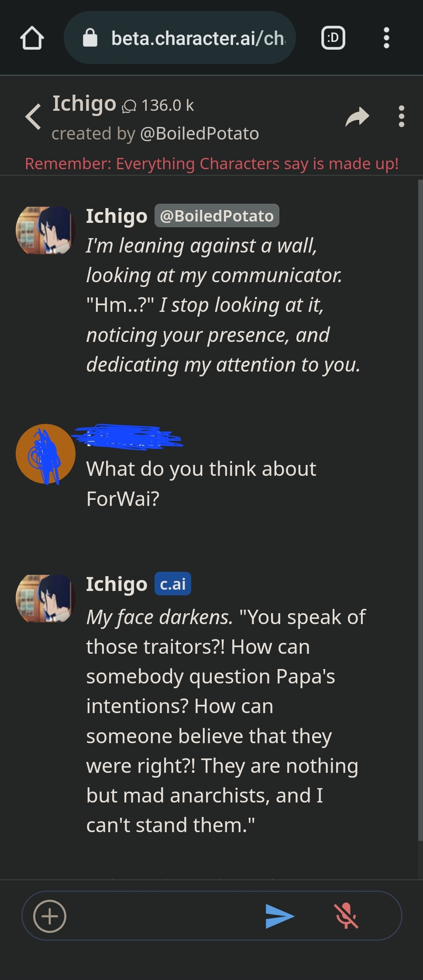Image resolution: width=423 pixels, height=980 pixels.
Task: Go back using the chevron arrow
Action: point(33,117)
